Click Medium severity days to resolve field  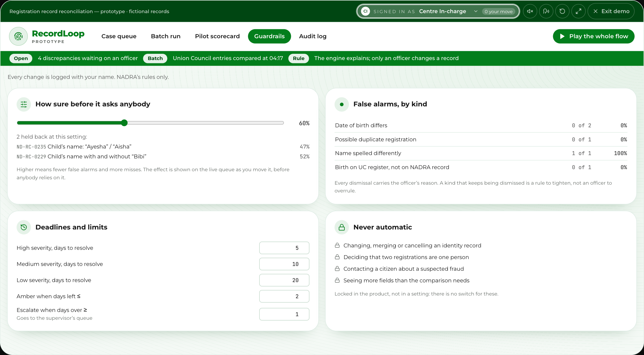point(284,264)
